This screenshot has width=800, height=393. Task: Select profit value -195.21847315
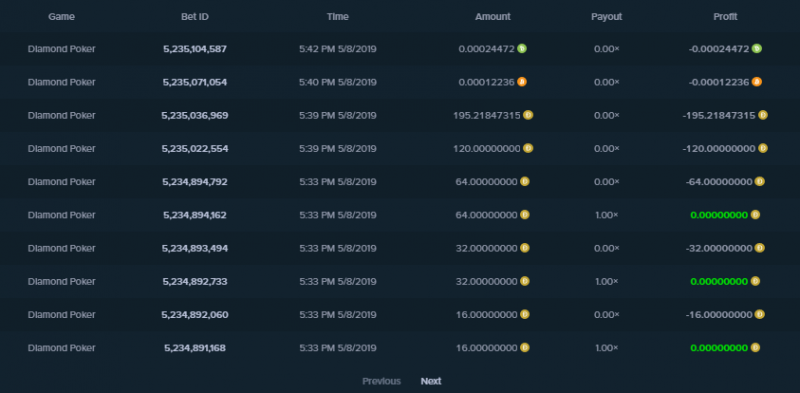(719, 115)
